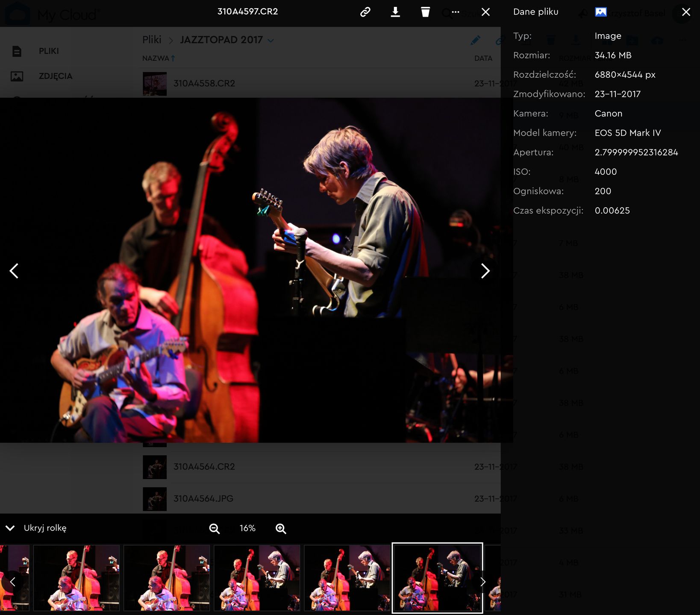Click the 16% zoom level indicator

point(247,528)
